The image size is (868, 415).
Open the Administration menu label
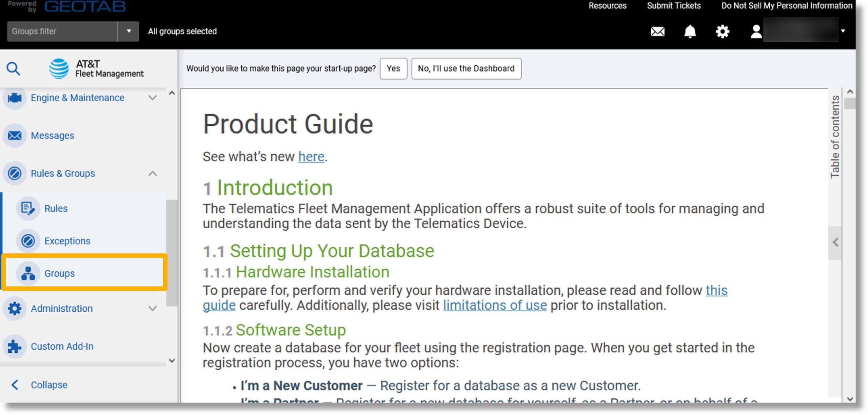click(x=62, y=309)
